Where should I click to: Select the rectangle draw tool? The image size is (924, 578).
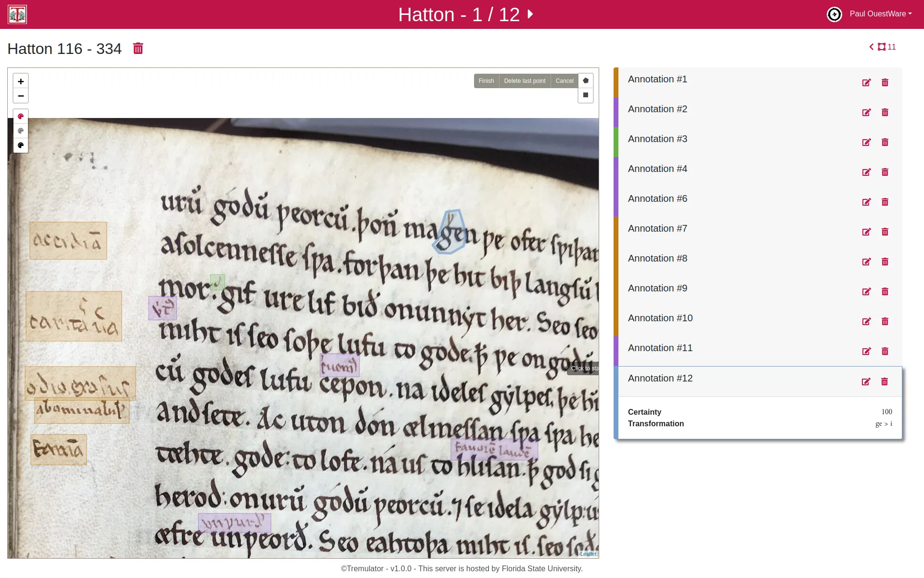586,95
